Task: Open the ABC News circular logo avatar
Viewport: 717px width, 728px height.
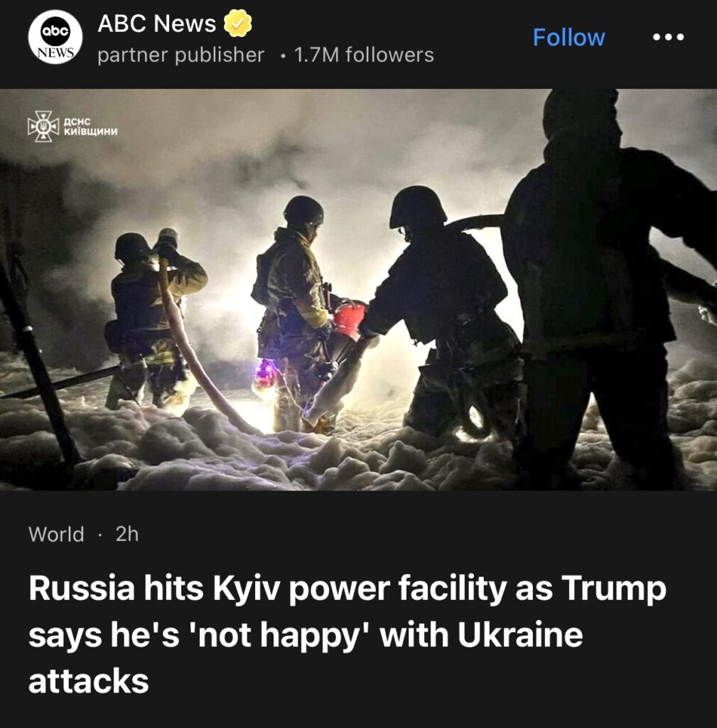Action: point(55,37)
